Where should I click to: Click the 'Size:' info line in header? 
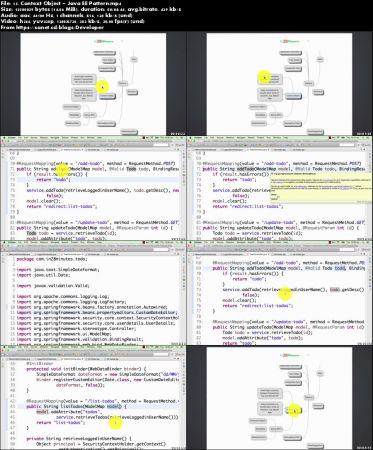click(91, 9)
